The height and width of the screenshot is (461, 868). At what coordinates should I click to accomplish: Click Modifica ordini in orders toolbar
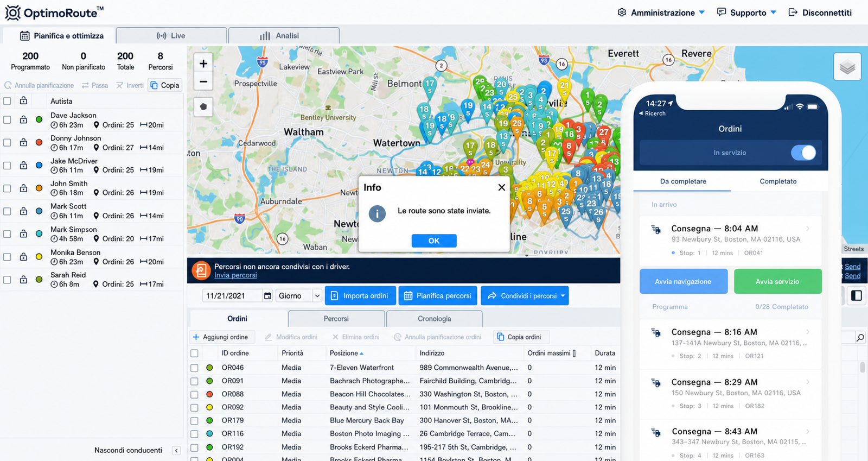tap(291, 337)
